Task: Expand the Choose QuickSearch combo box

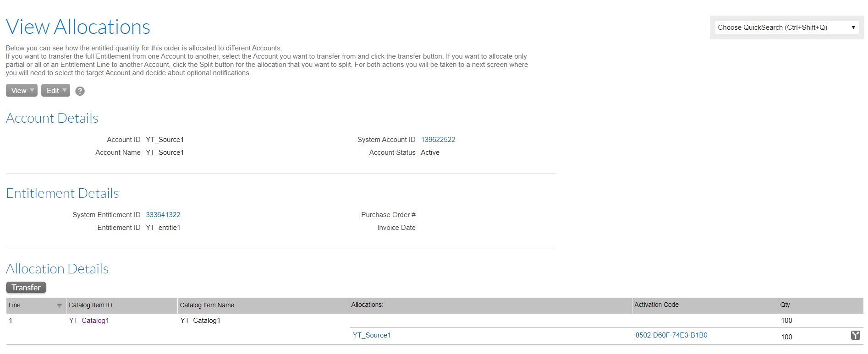Action: pyautogui.click(x=786, y=27)
